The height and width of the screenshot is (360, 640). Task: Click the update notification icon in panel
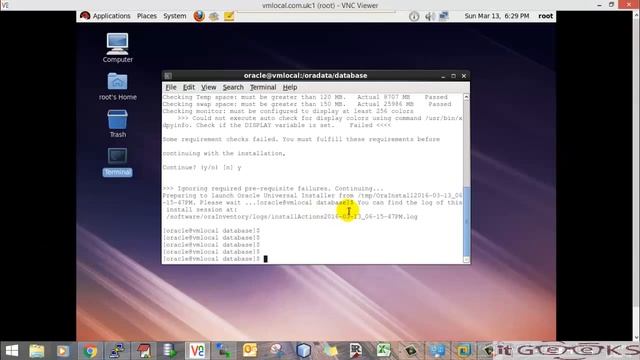click(414, 16)
